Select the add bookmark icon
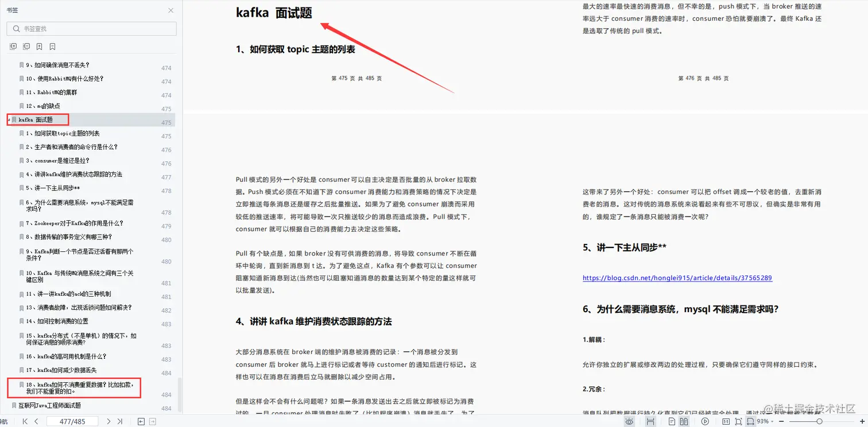Viewport: 868px width, 427px height. coord(39,46)
